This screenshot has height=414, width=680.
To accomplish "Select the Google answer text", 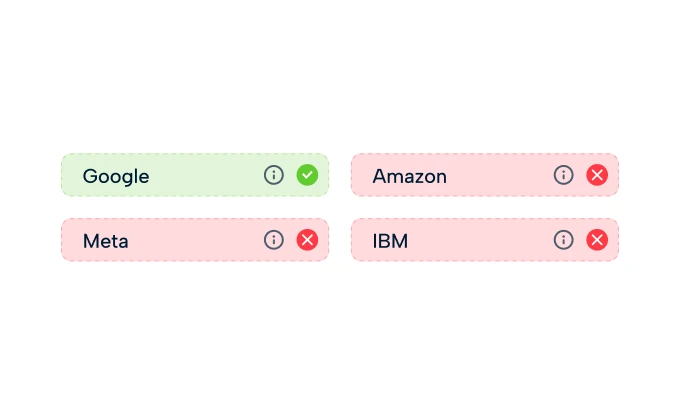I will point(116,176).
